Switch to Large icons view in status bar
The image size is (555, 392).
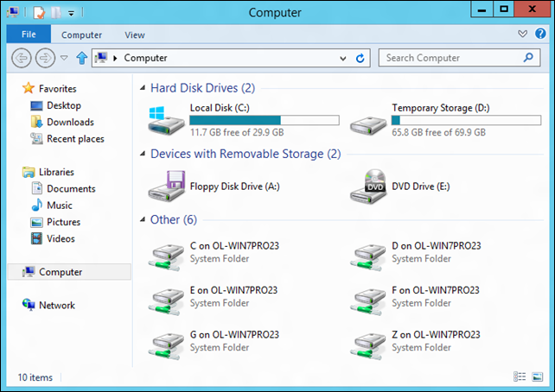coord(536,377)
